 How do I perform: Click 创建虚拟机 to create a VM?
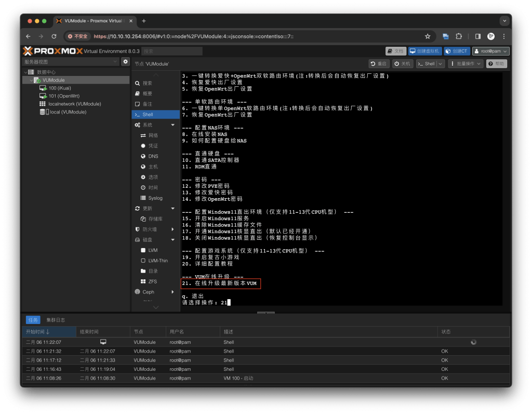coord(424,51)
